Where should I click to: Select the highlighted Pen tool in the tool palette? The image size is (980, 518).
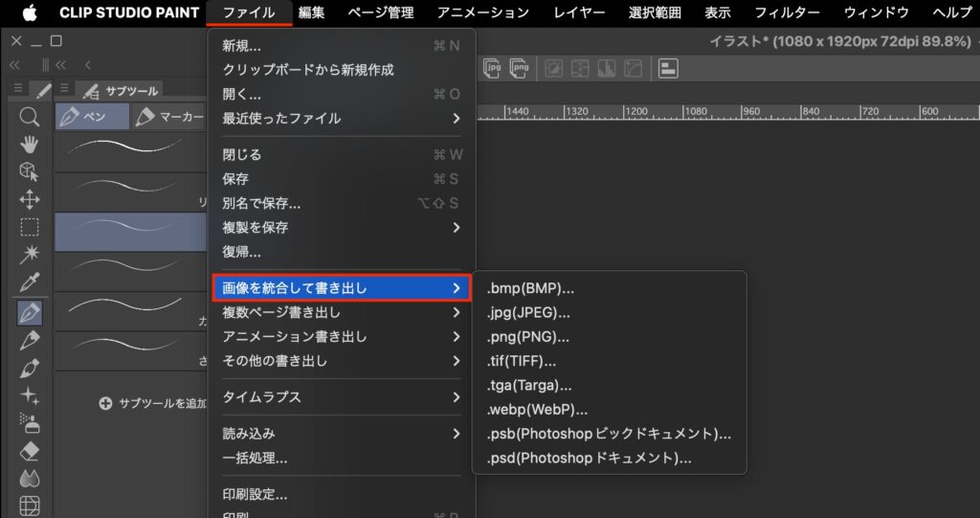pyautogui.click(x=30, y=313)
